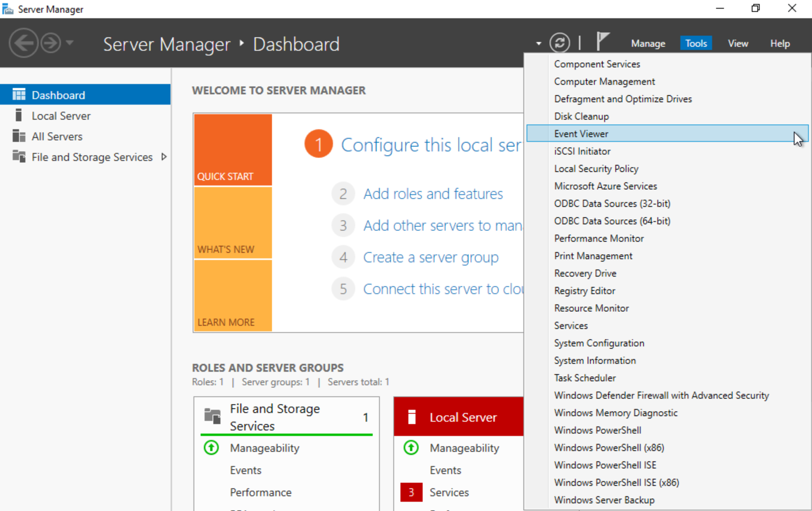Open the dropdown arrow beside the refresh icon
Image resolution: width=812 pixels, height=511 pixels.
[538, 43]
